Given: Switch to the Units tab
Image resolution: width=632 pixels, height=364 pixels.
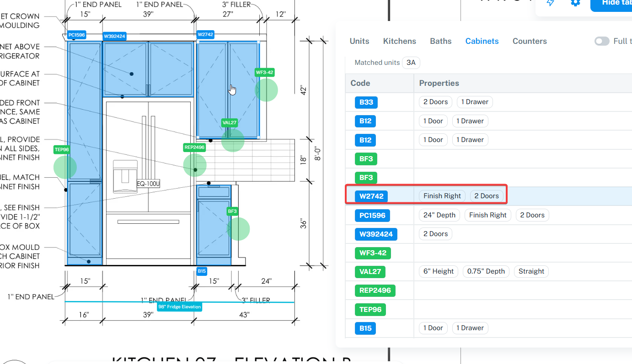Looking at the screenshot, I should (359, 41).
